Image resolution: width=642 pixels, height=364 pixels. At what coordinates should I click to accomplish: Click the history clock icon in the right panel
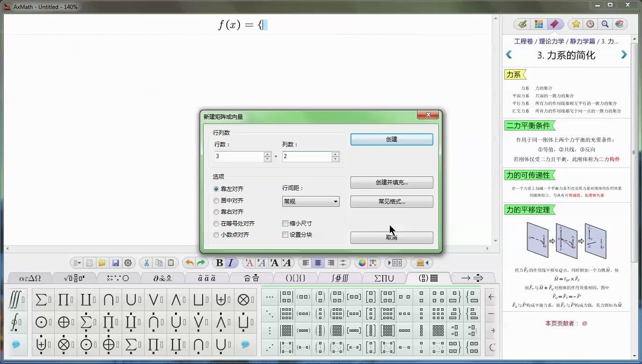coord(590,24)
